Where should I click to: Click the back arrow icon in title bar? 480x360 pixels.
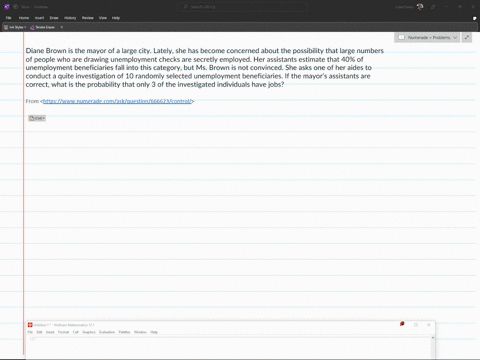pos(15,7)
